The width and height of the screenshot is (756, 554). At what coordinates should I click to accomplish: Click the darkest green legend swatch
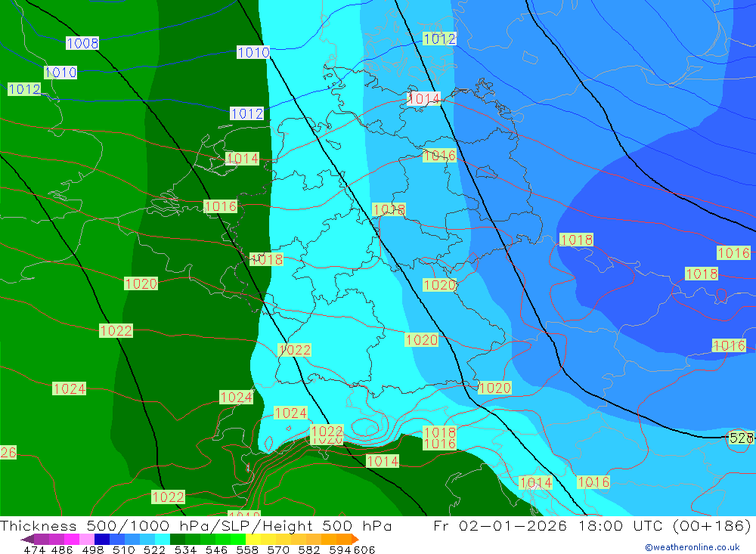(x=178, y=539)
